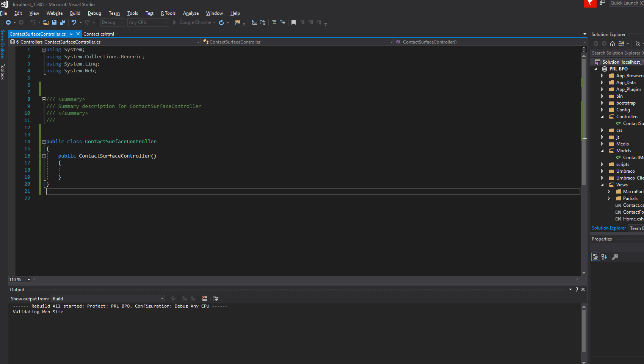This screenshot has height=364, width=644.
Task: Collapse the using directives on line 1
Action: (44, 50)
